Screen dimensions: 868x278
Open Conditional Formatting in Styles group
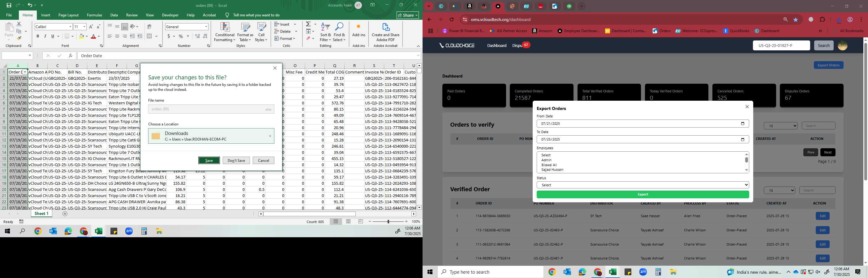coord(225,32)
